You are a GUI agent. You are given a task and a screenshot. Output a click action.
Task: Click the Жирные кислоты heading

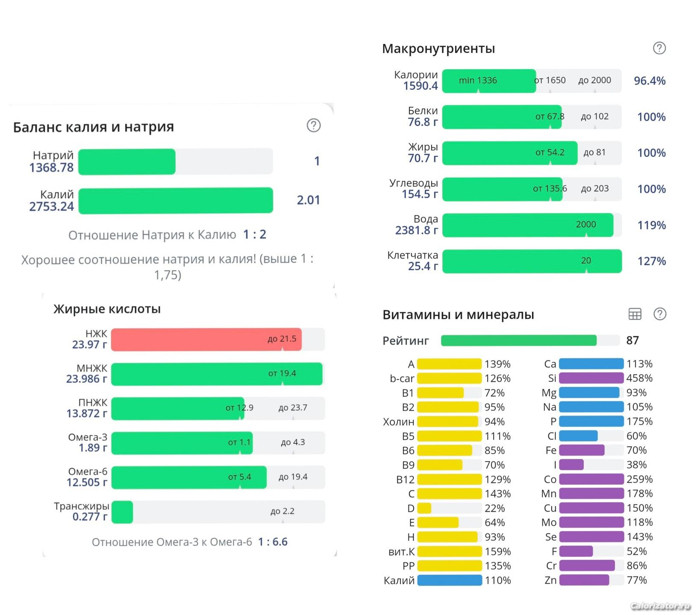click(x=107, y=309)
